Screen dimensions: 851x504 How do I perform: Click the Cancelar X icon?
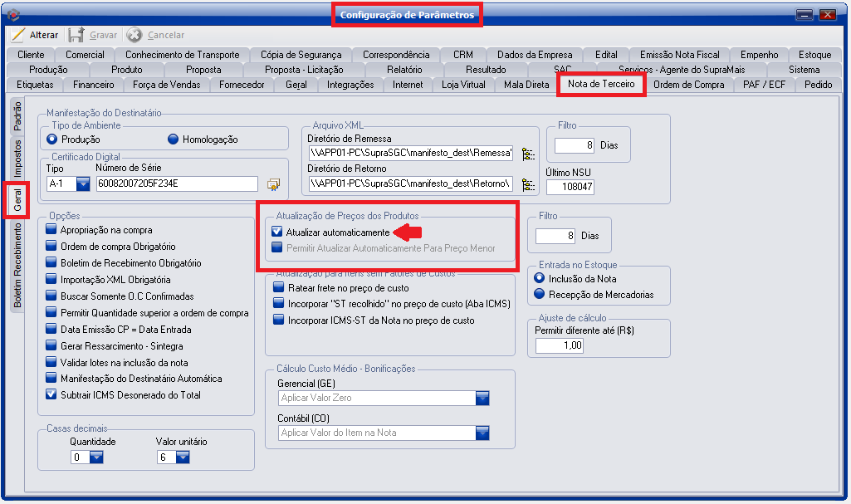pyautogui.click(x=134, y=35)
